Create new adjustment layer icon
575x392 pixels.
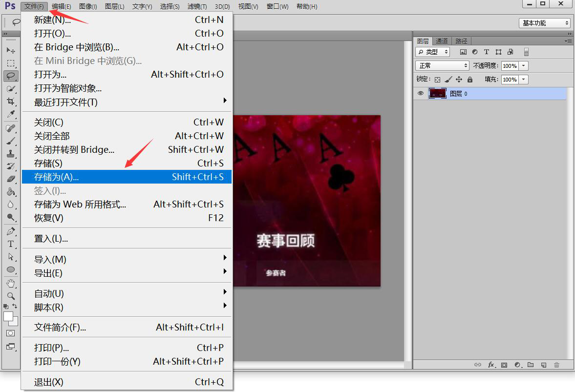click(517, 365)
